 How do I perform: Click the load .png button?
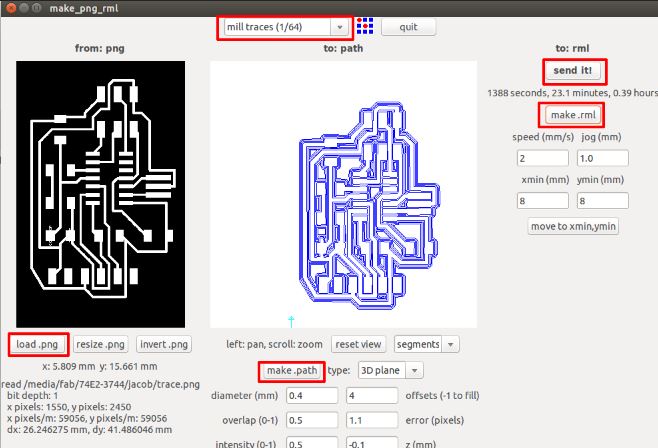(37, 344)
